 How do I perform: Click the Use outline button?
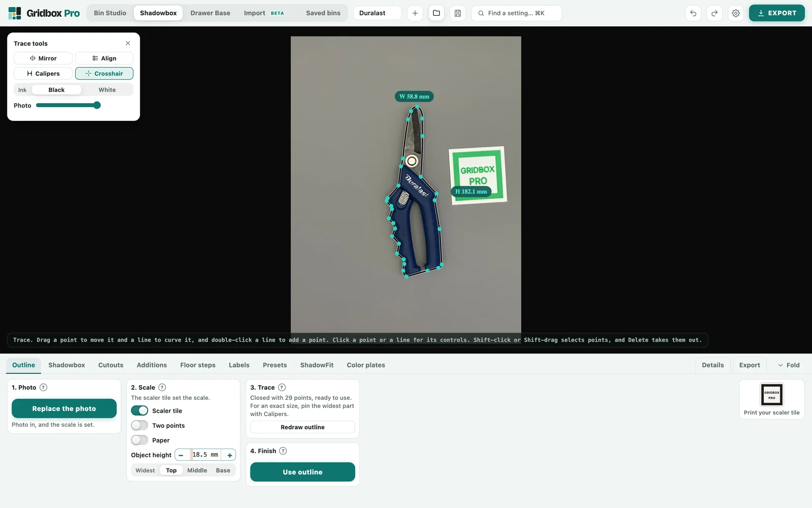(x=302, y=472)
